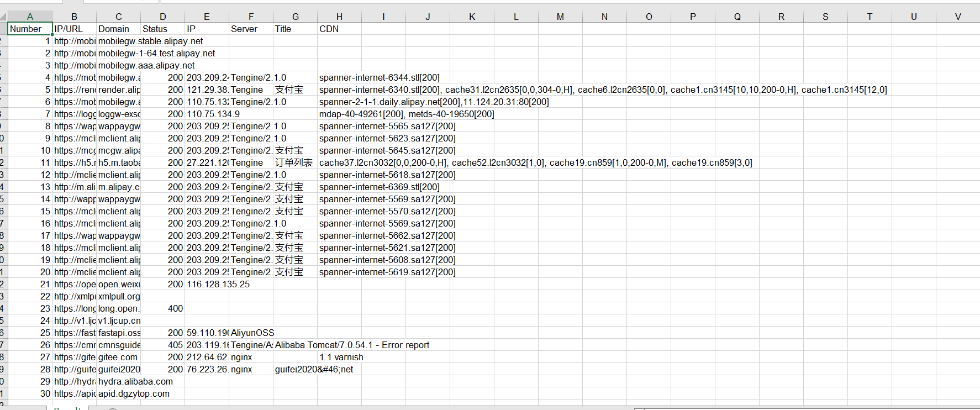This screenshot has height=410, width=980.
Task: Select the v1.ljcup.cn domain cell
Action: click(x=118, y=320)
